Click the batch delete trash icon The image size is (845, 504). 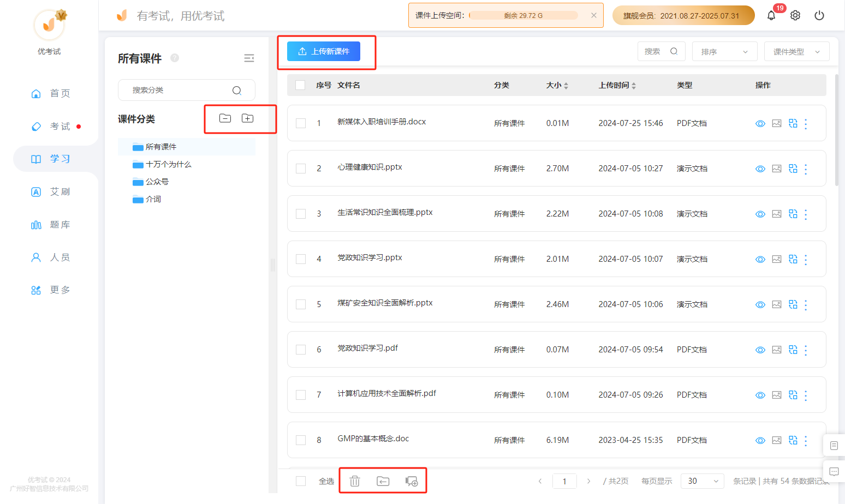tap(355, 481)
